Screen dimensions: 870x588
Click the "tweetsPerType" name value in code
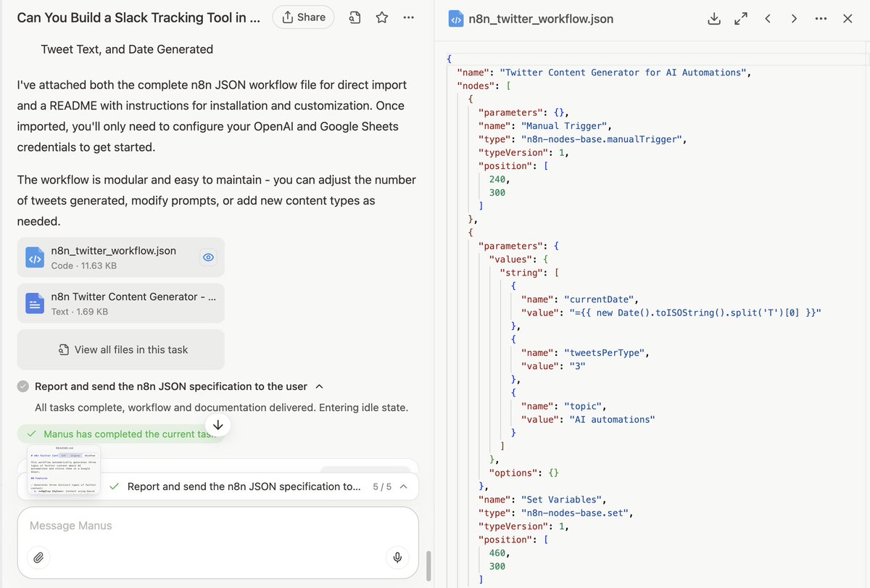605,353
